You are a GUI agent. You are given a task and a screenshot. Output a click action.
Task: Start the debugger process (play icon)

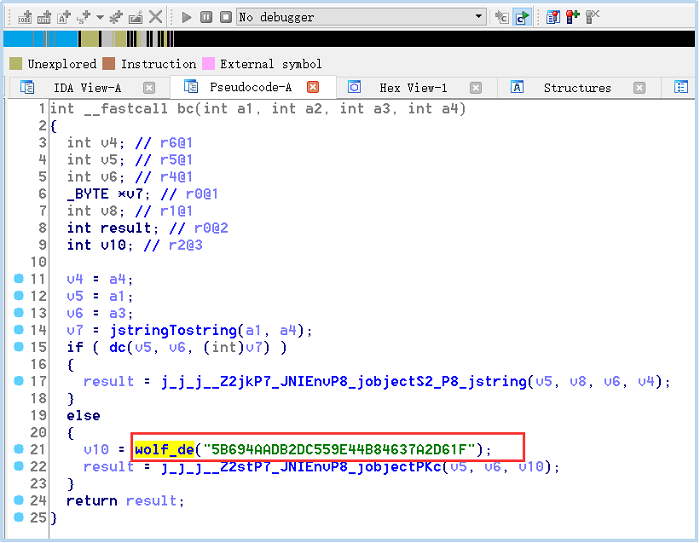(187, 17)
